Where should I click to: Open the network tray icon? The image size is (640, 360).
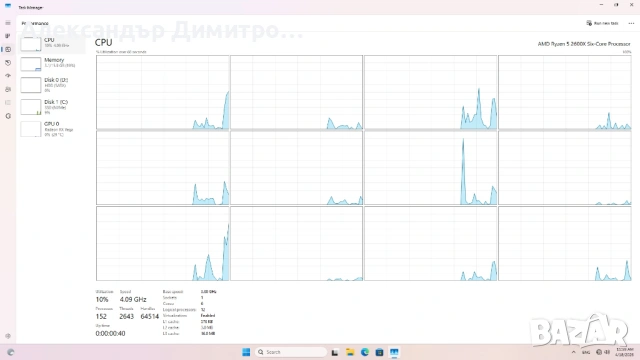(599, 352)
